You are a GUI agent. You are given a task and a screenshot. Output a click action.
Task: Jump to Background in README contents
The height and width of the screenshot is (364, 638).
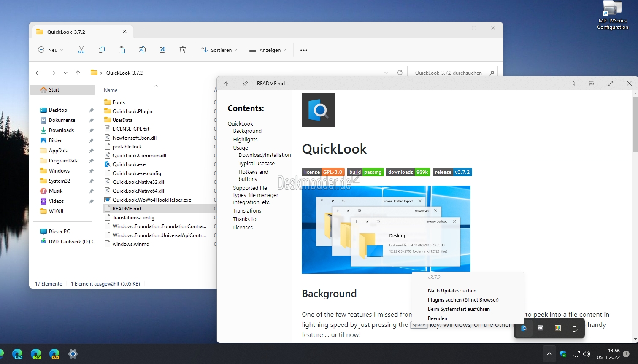[247, 131]
